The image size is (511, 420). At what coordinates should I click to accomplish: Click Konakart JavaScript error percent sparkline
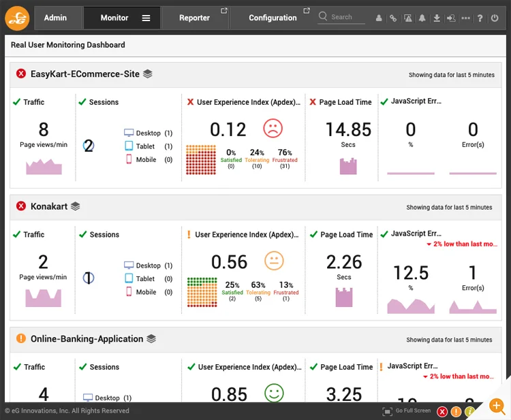click(411, 306)
